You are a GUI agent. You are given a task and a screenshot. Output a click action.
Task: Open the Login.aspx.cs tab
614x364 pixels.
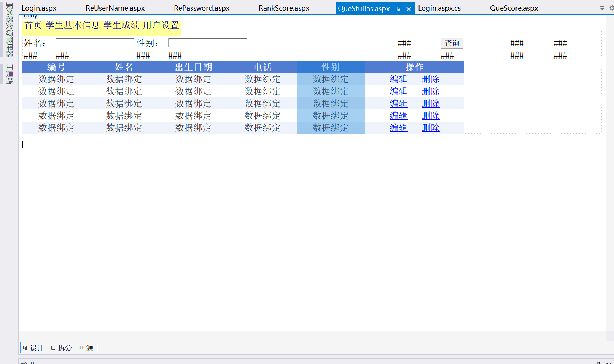pos(439,8)
